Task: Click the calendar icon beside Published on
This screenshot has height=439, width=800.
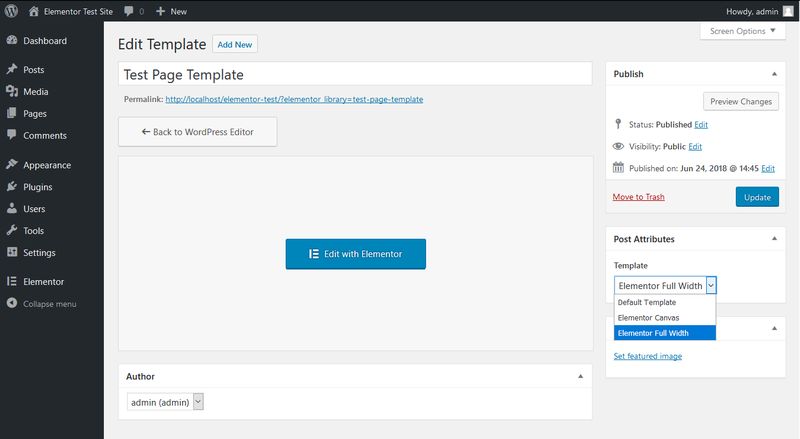Action: 618,167
